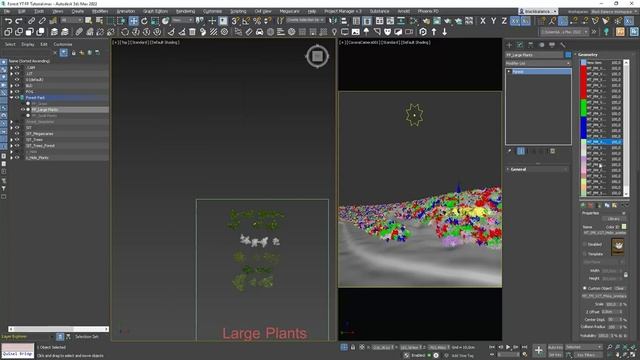Activate the Select and Move tool
Viewport: 640px width, 360px height.
click(133, 20)
